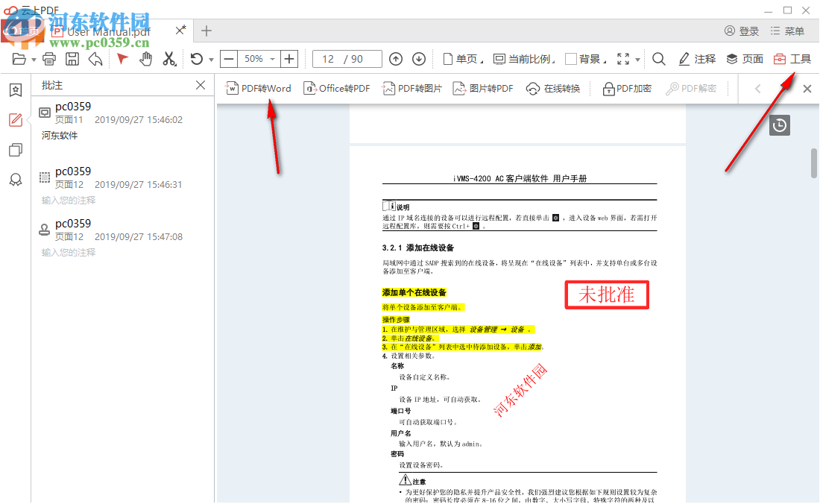Open document search with magnifier icon
This screenshot has height=504, width=820.
pos(660,58)
